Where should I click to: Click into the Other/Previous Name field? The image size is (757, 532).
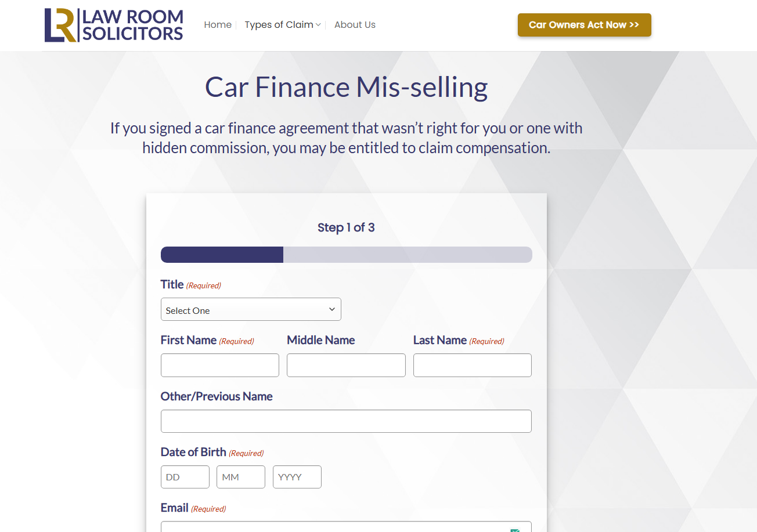coord(346,421)
